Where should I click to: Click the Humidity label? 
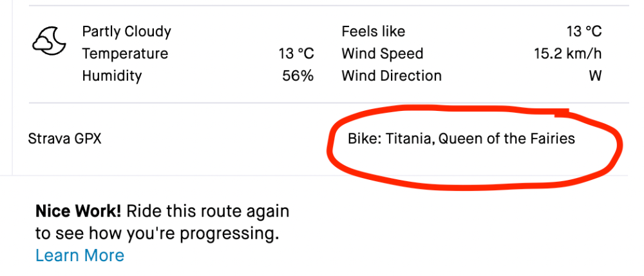point(112,75)
